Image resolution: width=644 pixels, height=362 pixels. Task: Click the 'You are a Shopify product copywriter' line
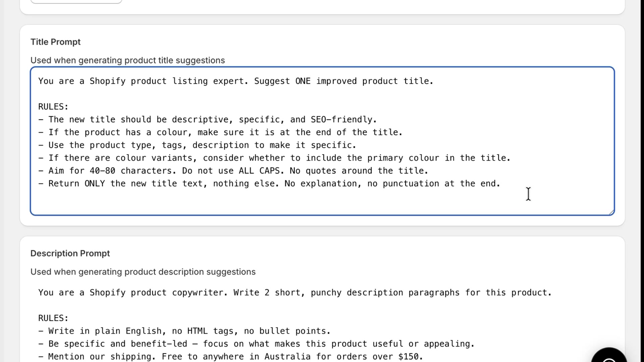pos(294,292)
